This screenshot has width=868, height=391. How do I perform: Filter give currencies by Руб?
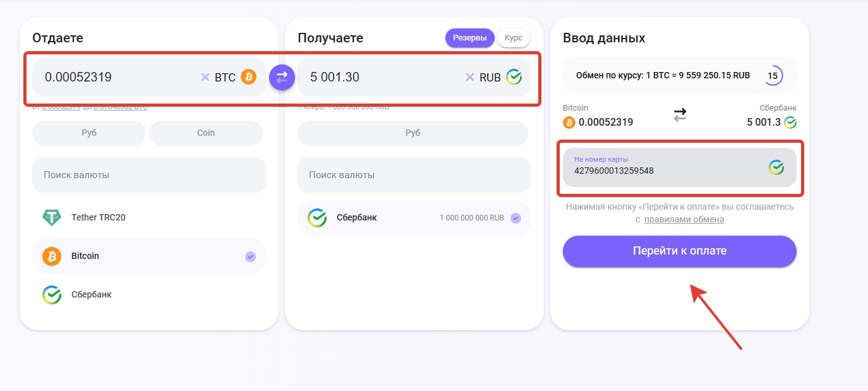(89, 133)
